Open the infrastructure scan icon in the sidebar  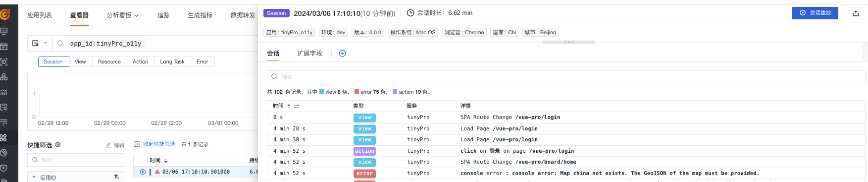(4, 62)
